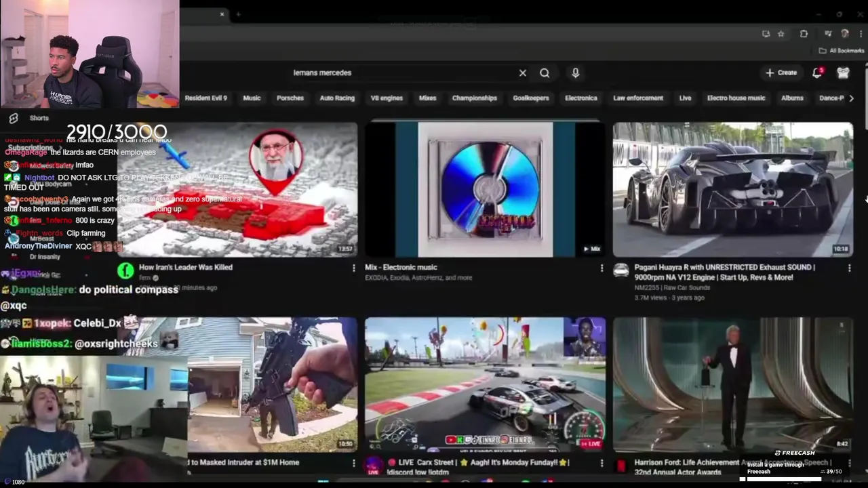Clear the YouTube search text with X
Viewport: 868px width, 488px height.
point(522,73)
